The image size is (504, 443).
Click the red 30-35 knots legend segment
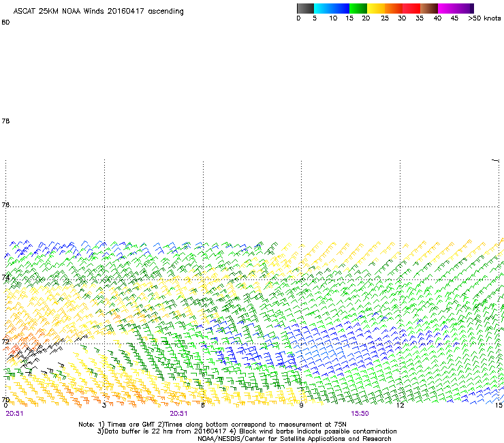click(x=411, y=8)
